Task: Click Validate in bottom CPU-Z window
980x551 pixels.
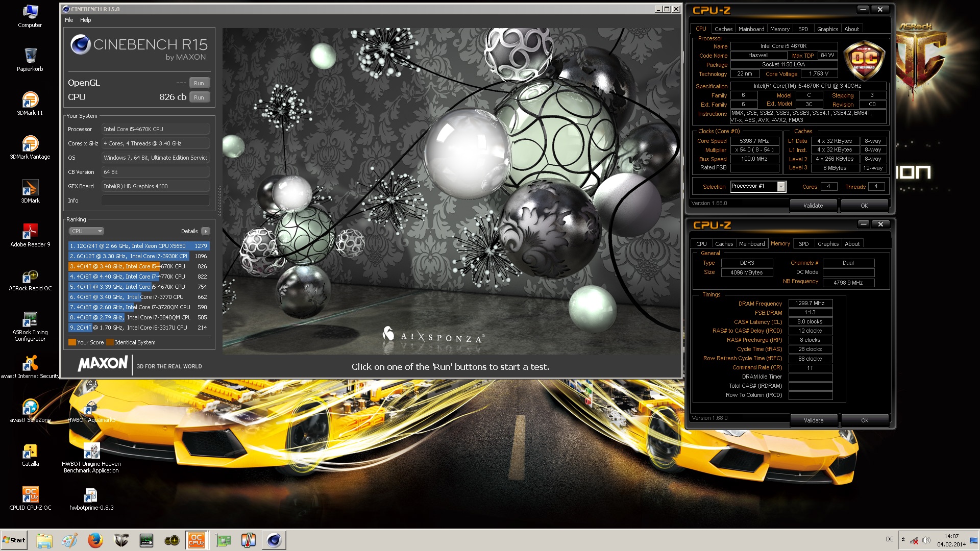Action: pos(814,420)
